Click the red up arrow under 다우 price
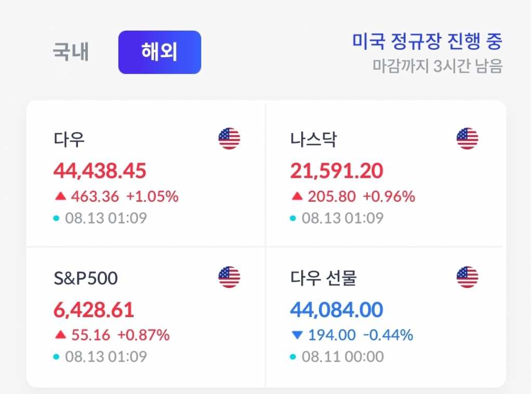 pyautogui.click(x=61, y=196)
